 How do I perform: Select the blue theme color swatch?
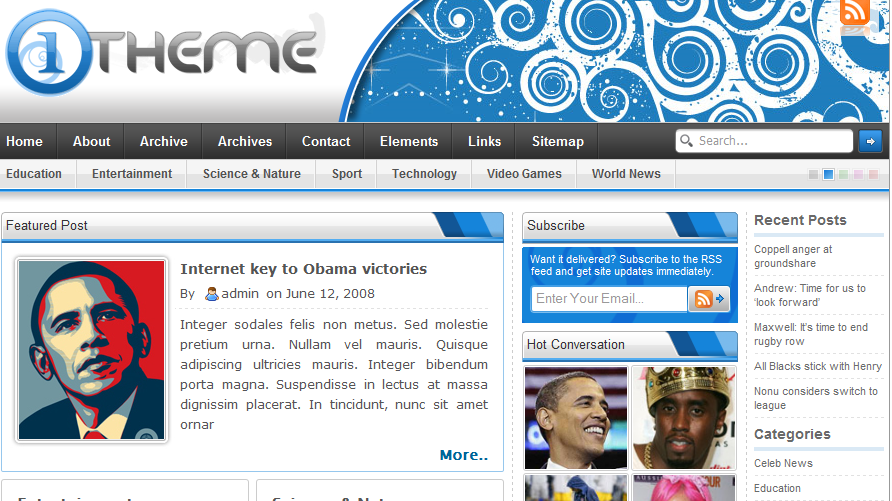coord(828,174)
